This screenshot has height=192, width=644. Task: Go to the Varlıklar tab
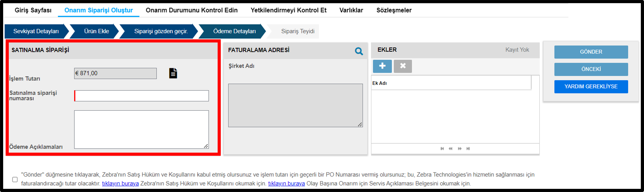(351, 10)
